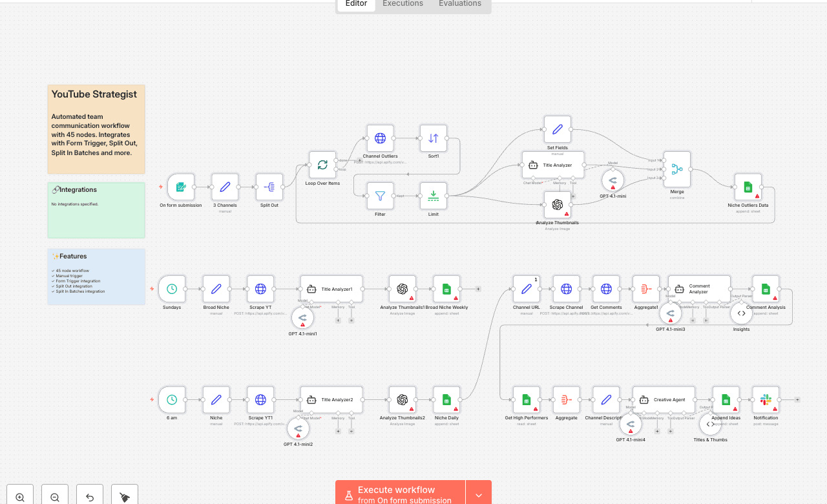Select the Filter node
The width and height of the screenshot is (827, 504).
click(x=380, y=196)
